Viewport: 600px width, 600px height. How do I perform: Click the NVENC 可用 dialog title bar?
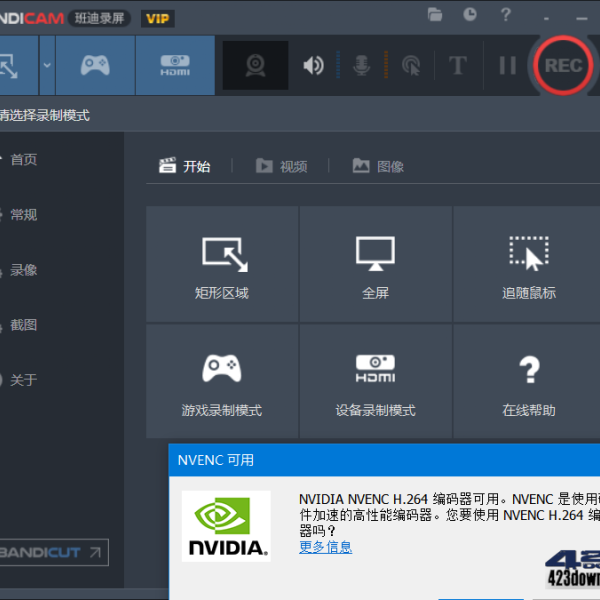(384, 460)
